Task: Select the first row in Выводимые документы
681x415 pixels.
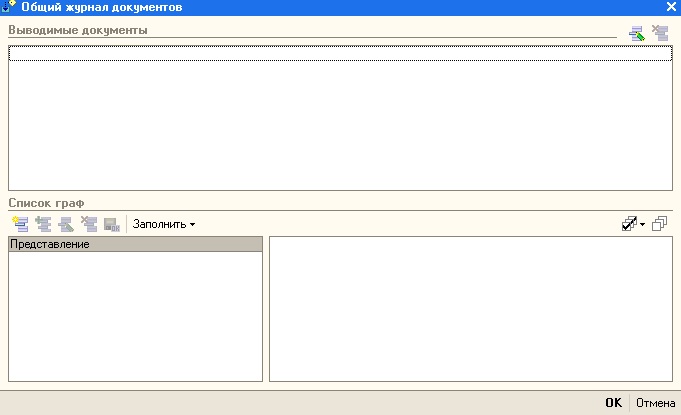Action: (x=339, y=54)
